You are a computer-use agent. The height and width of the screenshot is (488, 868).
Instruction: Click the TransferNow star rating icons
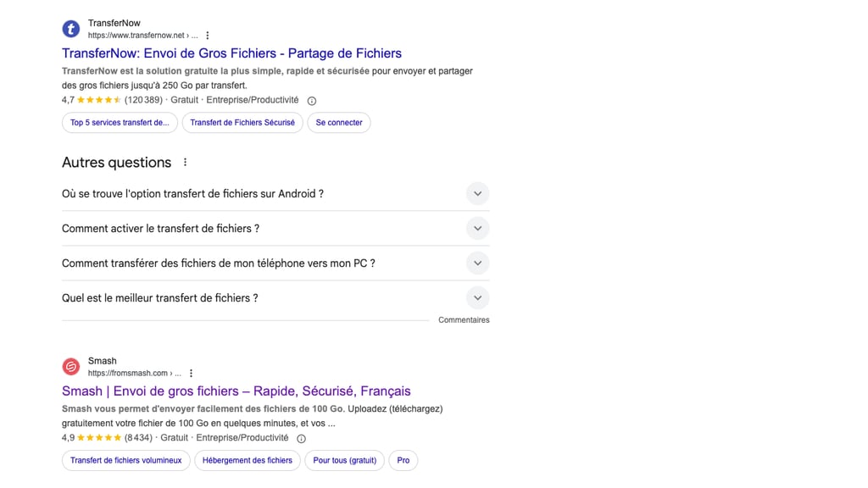[x=99, y=100]
